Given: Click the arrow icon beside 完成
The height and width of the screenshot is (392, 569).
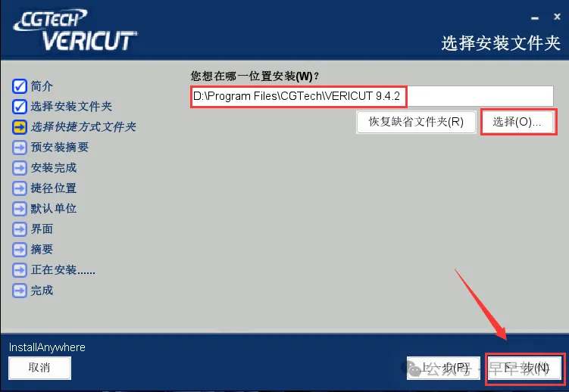Looking at the screenshot, I should point(19,290).
